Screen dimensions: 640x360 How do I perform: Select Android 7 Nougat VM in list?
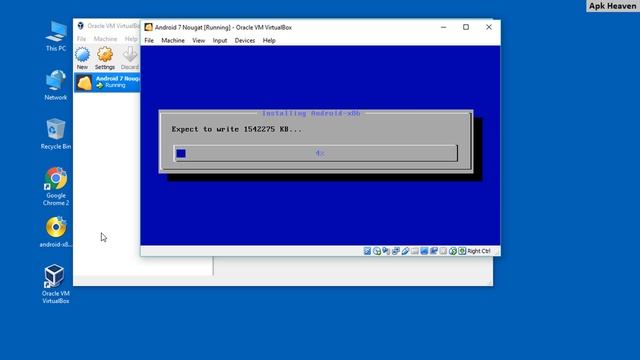(x=107, y=82)
